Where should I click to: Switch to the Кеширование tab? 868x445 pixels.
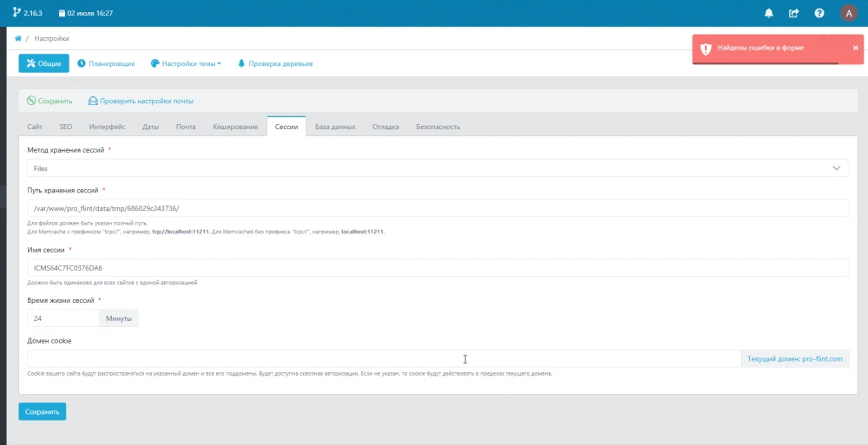click(x=235, y=127)
